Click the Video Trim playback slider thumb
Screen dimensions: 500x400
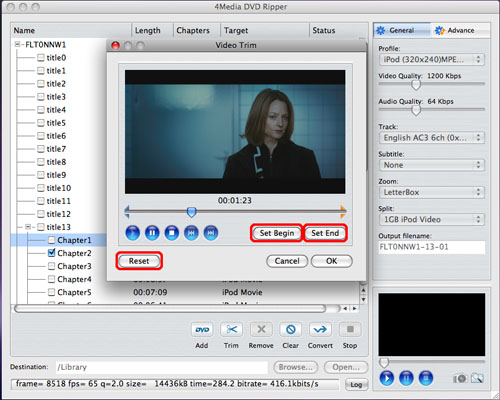(191, 212)
